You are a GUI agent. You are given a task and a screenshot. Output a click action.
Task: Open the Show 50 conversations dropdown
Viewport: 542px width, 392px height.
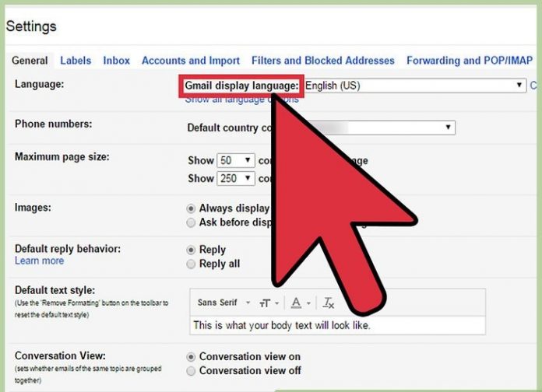[237, 160]
